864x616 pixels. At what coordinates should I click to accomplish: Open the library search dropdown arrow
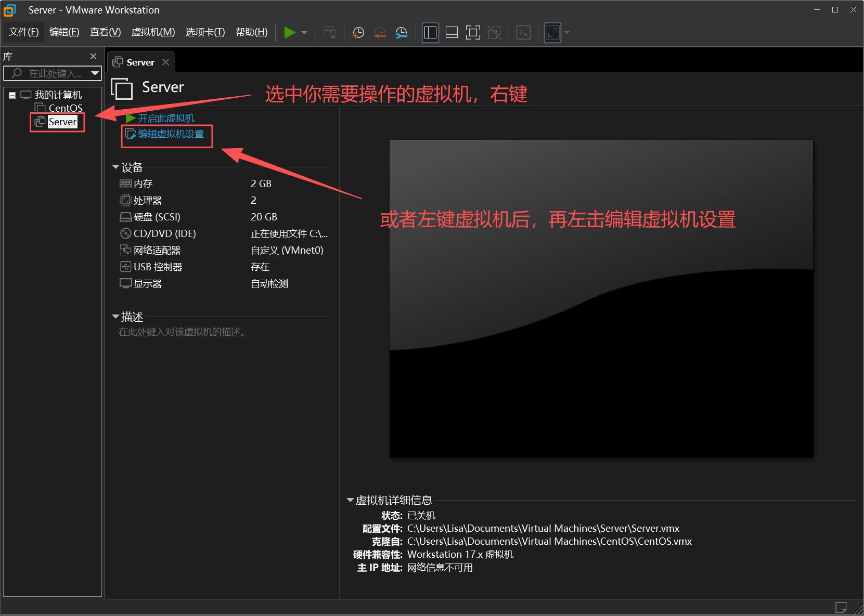tap(95, 73)
